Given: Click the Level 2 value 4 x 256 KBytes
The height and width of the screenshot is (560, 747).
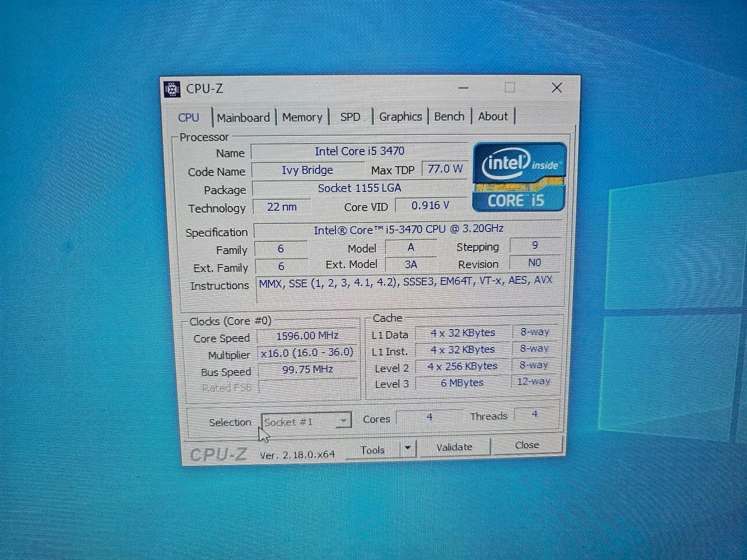Looking at the screenshot, I should pyautogui.click(x=462, y=366).
